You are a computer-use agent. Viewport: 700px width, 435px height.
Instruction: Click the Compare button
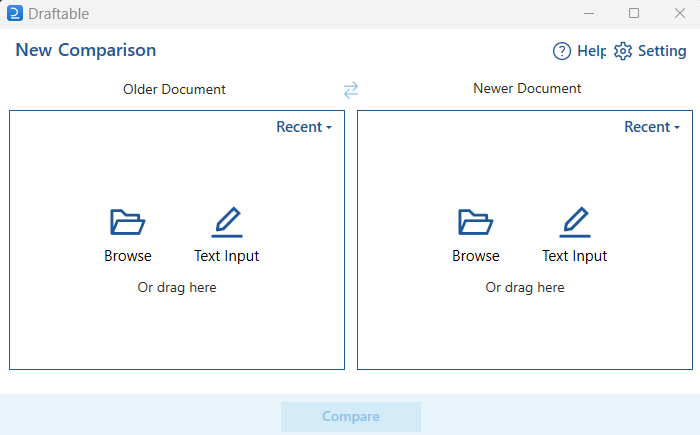pos(351,416)
